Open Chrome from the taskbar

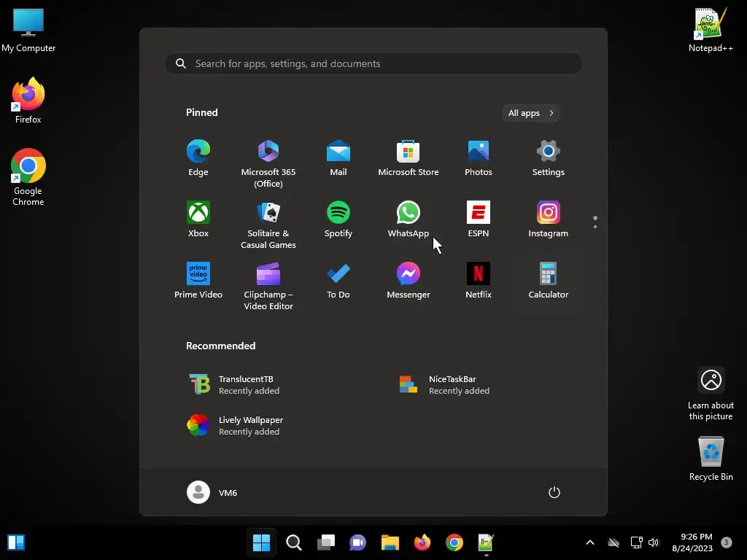point(454,542)
